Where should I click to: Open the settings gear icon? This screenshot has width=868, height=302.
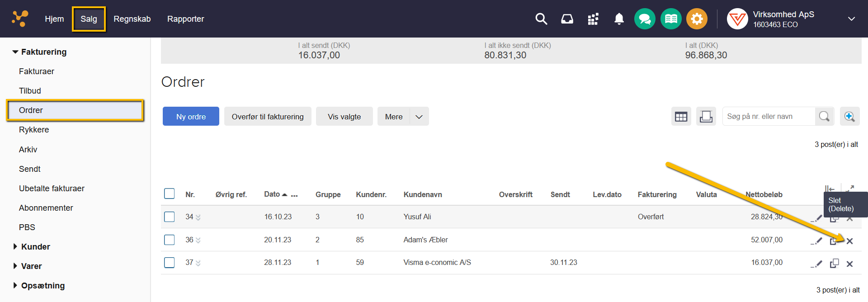697,19
